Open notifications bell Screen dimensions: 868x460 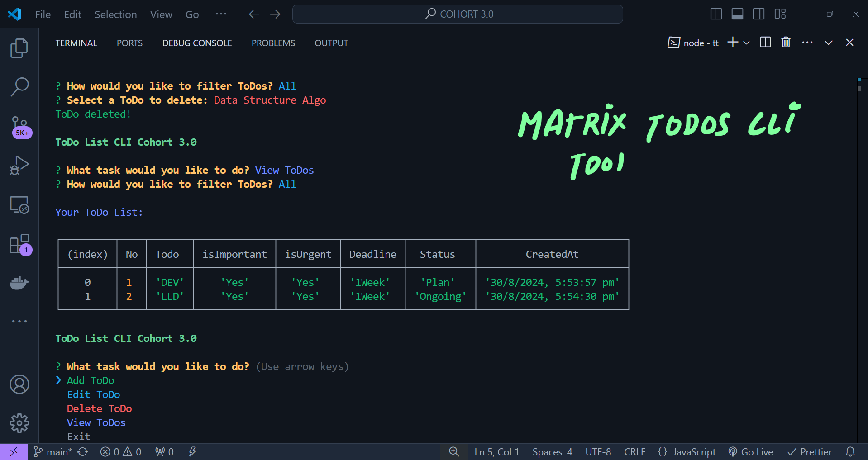(850, 452)
